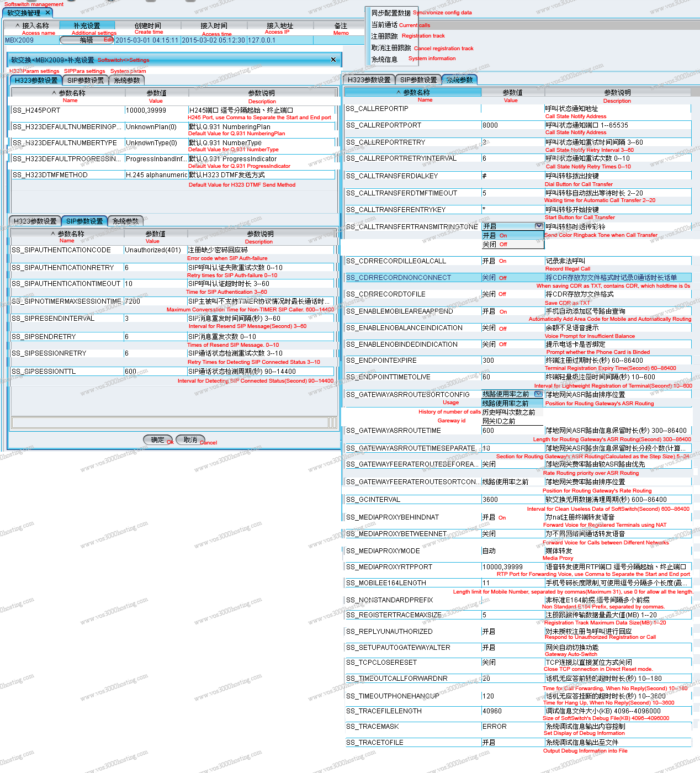Expand the SS_CALLTRANSFERTRANSMITRINGTONE value dropdown arrow
The image size is (700, 773).
[x=539, y=226]
